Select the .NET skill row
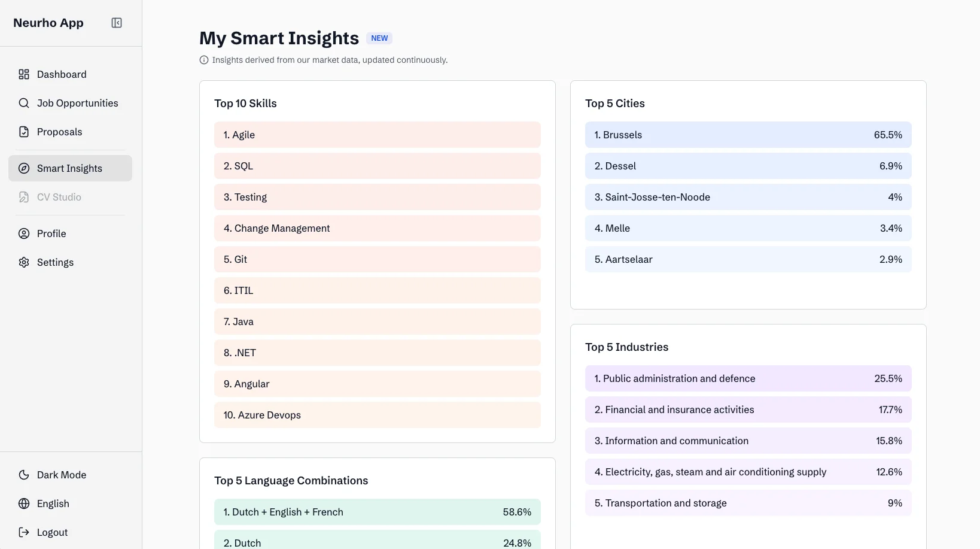This screenshot has width=980, height=549. (378, 353)
